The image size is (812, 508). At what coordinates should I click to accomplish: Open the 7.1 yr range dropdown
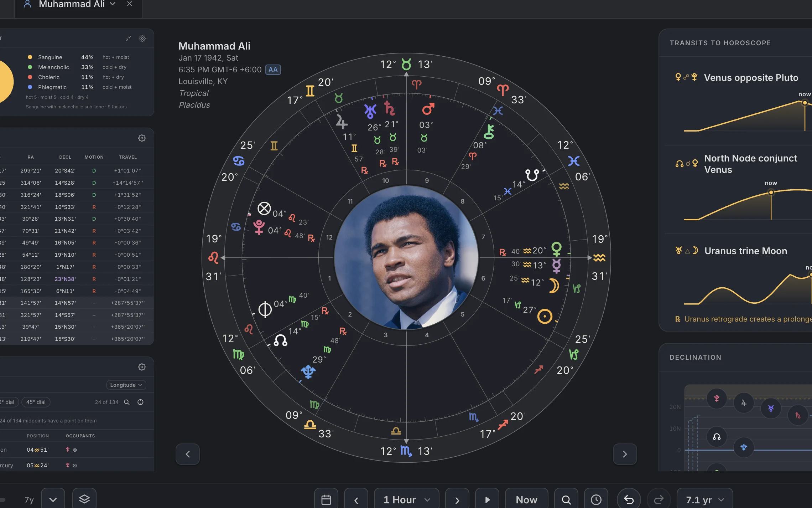(x=704, y=499)
